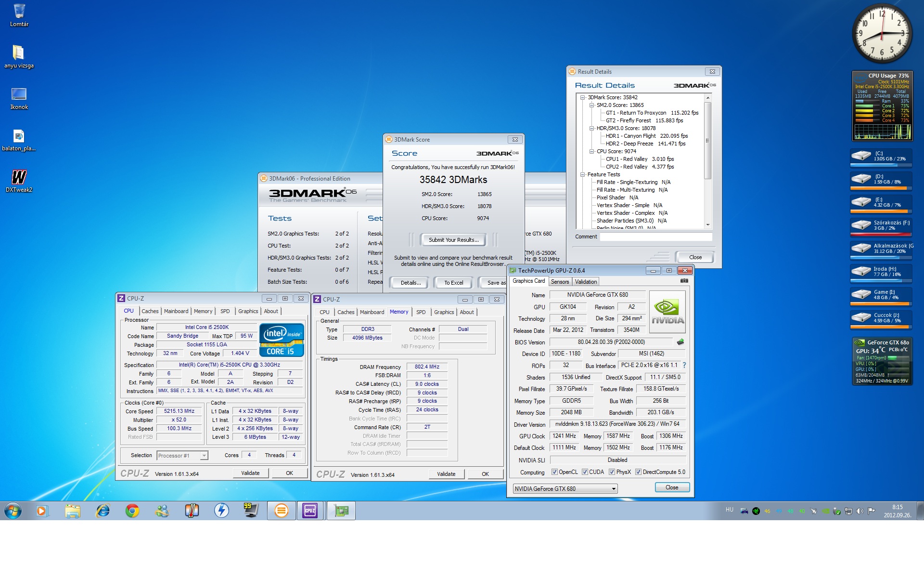The height and width of the screenshot is (578, 924).
Task: Click the Submit Your Results button
Action: (x=453, y=240)
